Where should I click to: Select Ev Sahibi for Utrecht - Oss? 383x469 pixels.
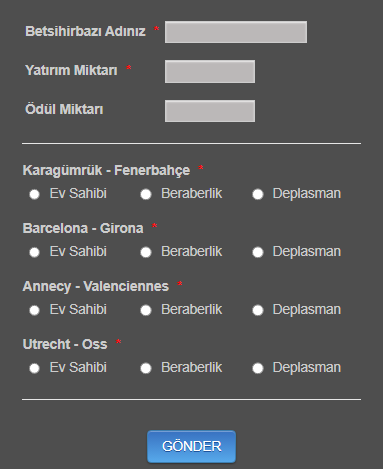tap(34, 368)
